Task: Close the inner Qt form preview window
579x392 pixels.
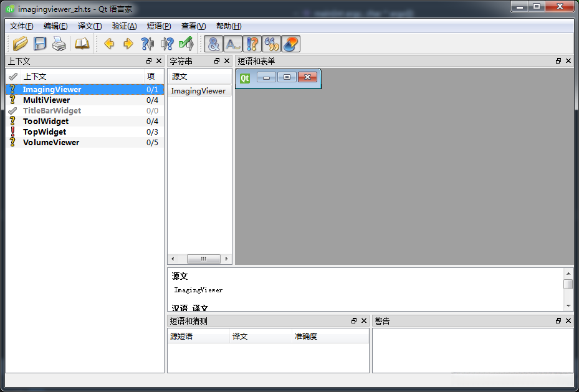Action: point(307,77)
